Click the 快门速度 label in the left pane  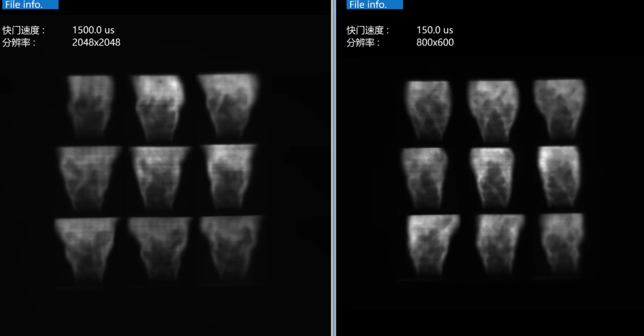(23, 30)
